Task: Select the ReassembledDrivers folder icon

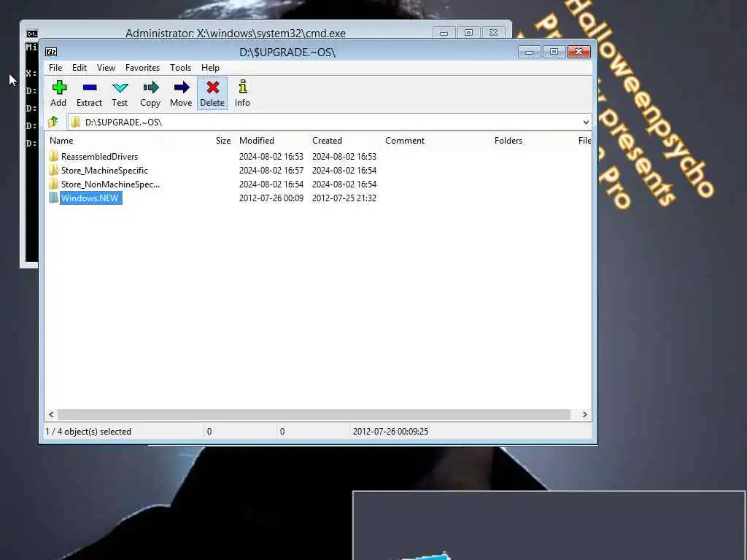Action: pyautogui.click(x=54, y=156)
